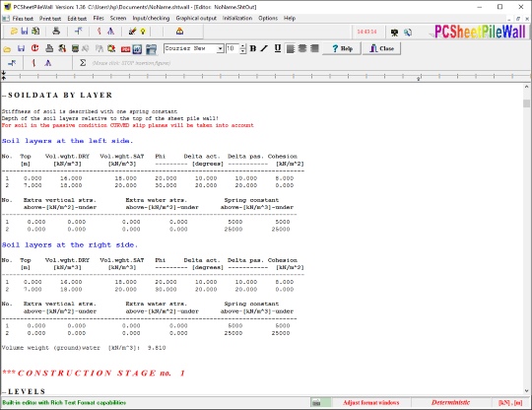Click Adjust format windows in status bar
The height and width of the screenshot is (410, 532).
coord(370,403)
